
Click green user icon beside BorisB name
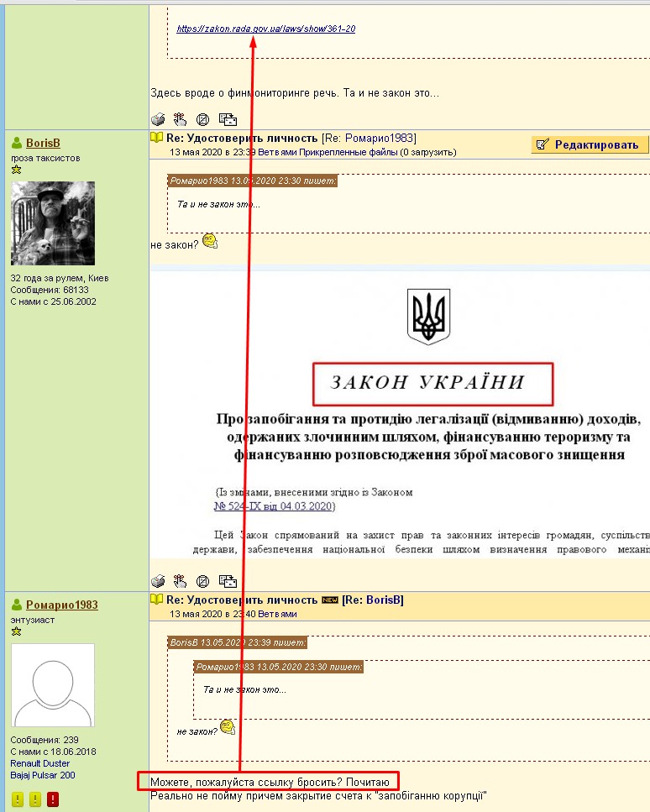pos(17,144)
